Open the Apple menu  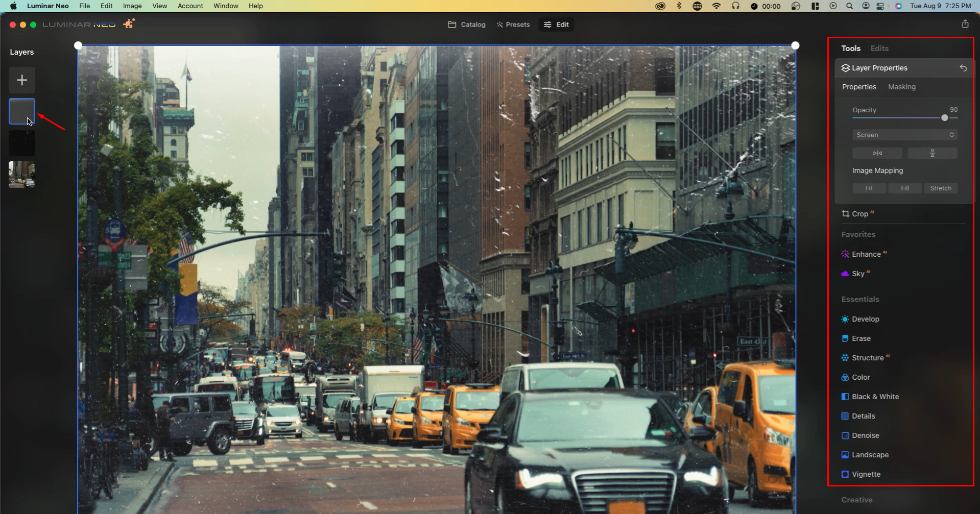14,6
